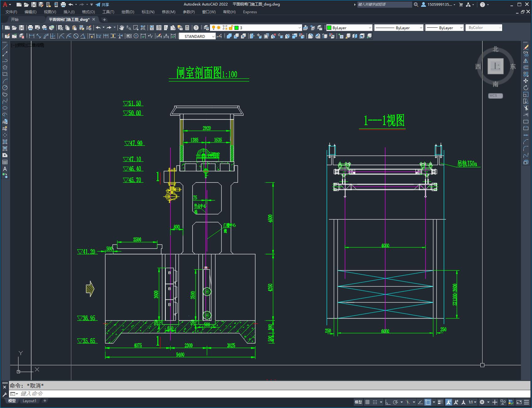Toggle ortho mode in status bar
The height and width of the screenshot is (408, 532).
point(388,402)
